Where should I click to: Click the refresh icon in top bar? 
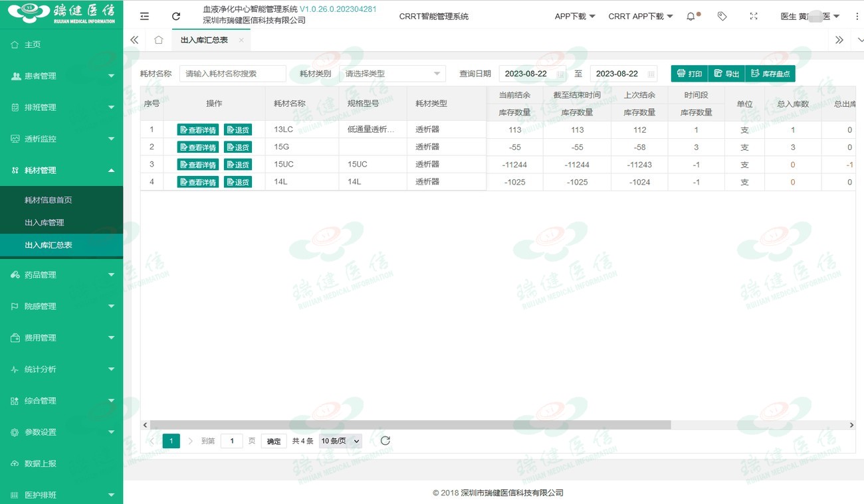click(176, 17)
